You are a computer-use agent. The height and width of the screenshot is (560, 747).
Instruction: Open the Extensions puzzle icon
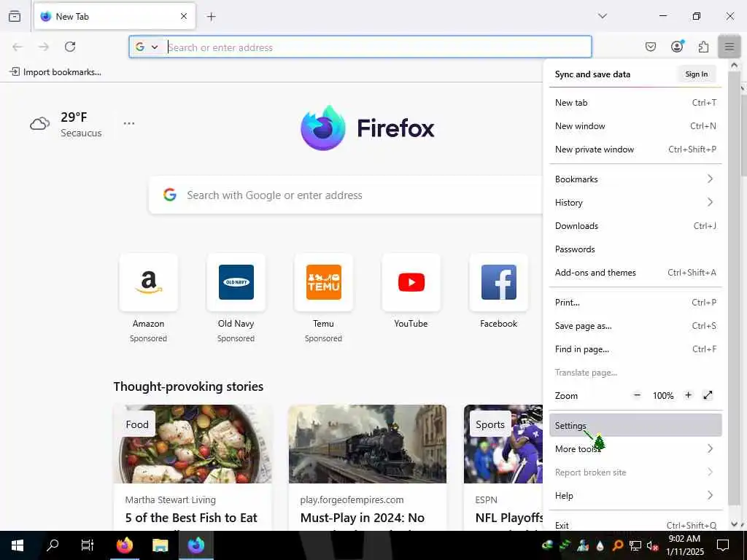pyautogui.click(x=703, y=47)
